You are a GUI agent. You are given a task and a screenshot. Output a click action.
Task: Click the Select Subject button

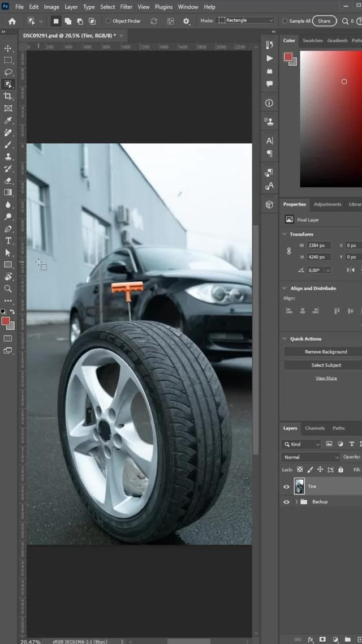tap(326, 365)
